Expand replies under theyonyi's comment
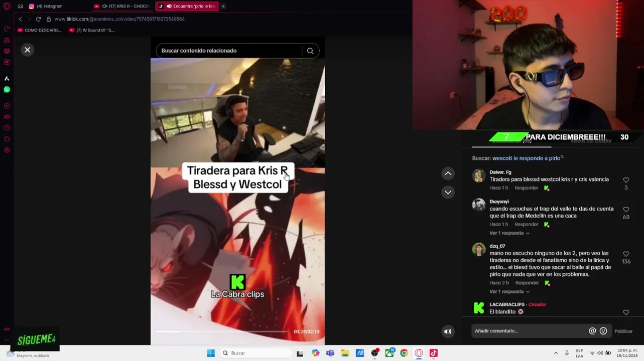Viewport: 644px width, 361px height. coord(509,233)
